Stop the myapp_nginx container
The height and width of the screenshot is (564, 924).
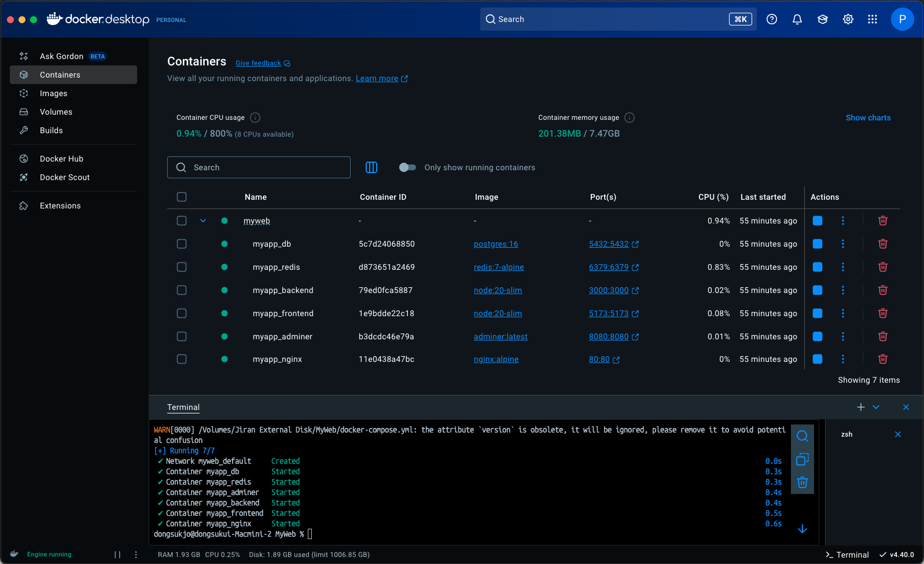(x=818, y=359)
